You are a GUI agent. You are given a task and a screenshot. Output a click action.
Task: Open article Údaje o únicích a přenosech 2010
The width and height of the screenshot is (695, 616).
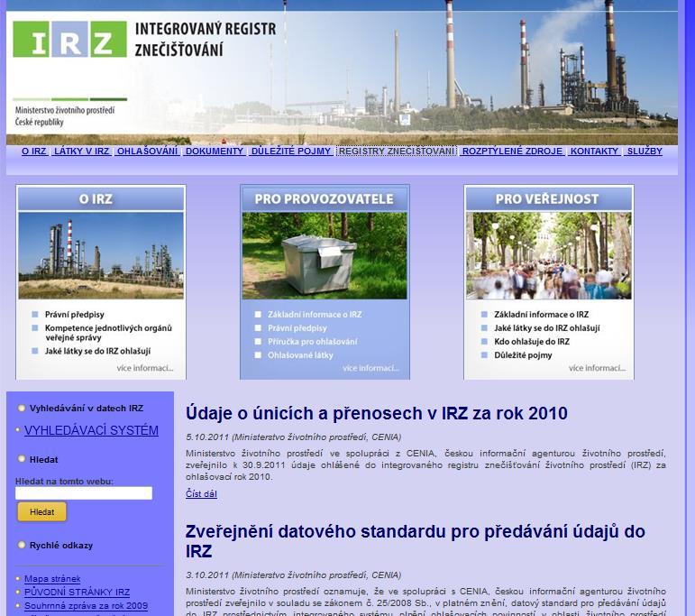coord(376,413)
